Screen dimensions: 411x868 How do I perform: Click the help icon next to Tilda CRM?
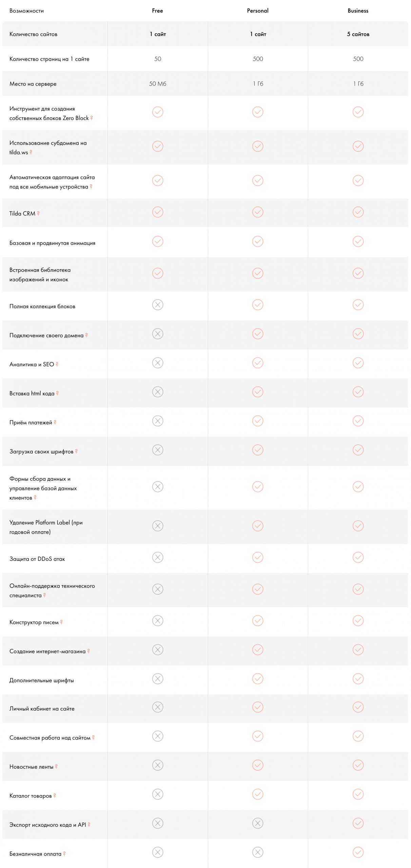(x=38, y=213)
